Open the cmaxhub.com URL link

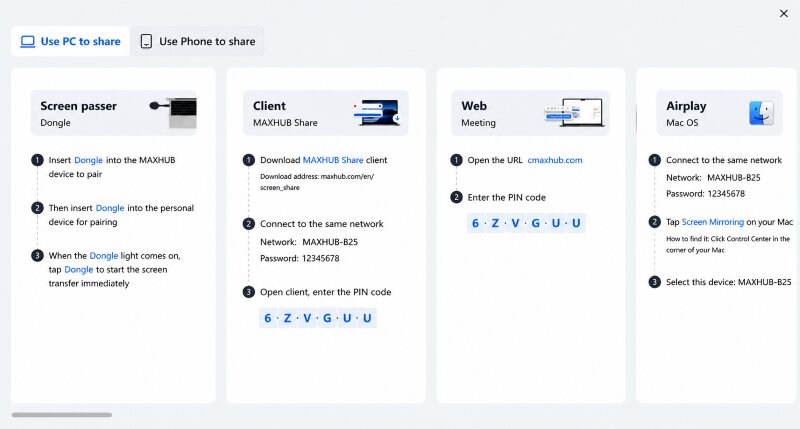coord(555,160)
